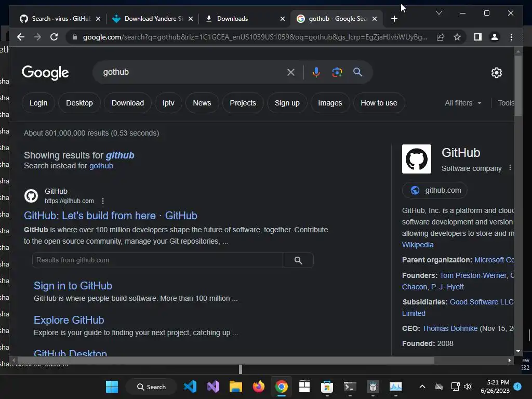Select the Projects filter chip
Image resolution: width=532 pixels, height=399 pixels.
(x=243, y=103)
